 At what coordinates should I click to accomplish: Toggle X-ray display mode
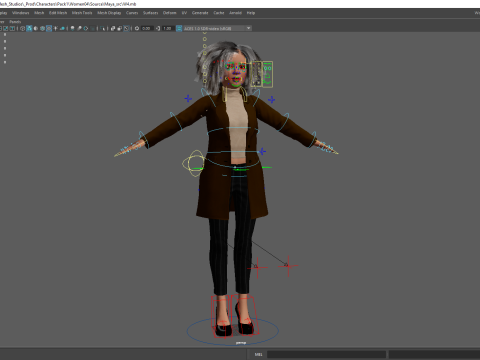coord(113,28)
